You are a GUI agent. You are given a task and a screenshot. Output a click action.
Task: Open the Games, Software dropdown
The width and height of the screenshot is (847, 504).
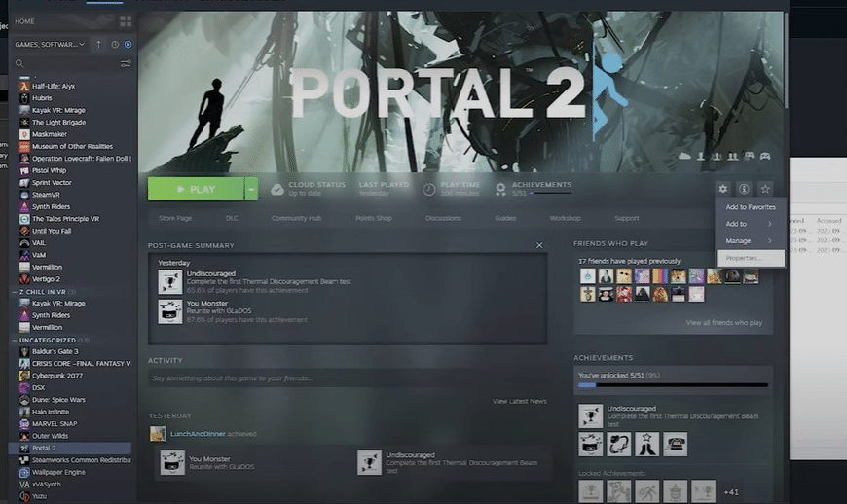pos(50,44)
